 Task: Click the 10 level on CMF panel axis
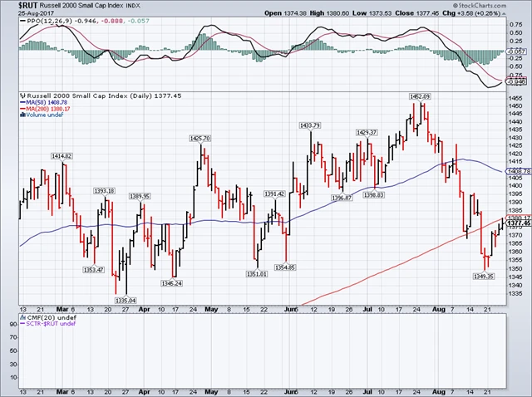[13, 377]
